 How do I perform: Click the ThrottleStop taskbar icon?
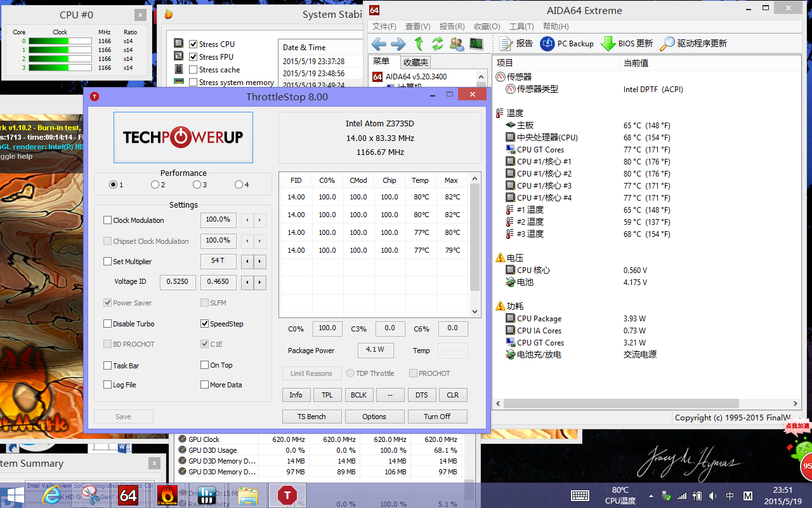coord(287,495)
